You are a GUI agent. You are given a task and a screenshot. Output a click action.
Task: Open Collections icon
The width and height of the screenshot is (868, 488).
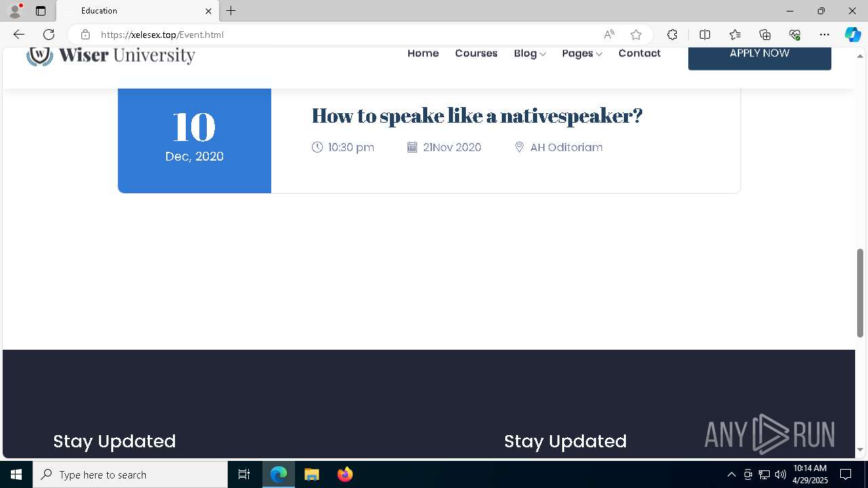(765, 35)
